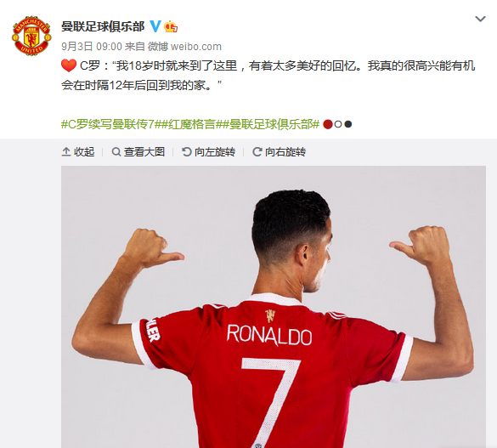The width and height of the screenshot is (497, 448).
Task: Click the white circle emoji
Action: 338,124
